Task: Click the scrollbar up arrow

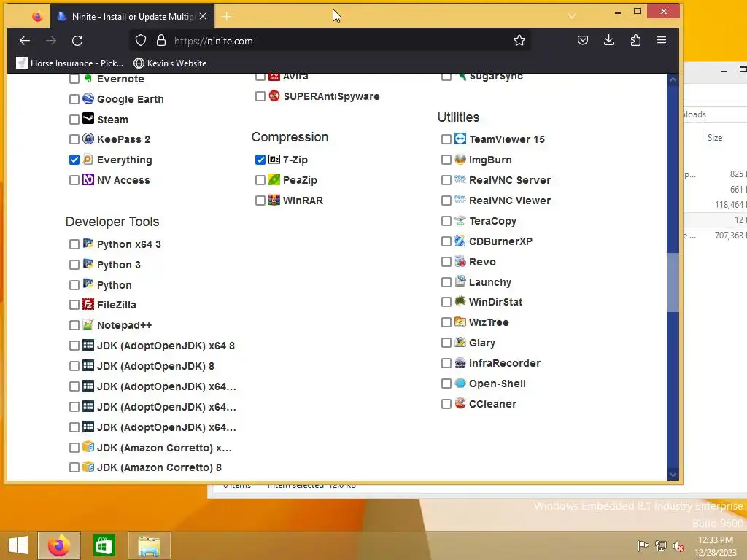Action: coord(673,79)
